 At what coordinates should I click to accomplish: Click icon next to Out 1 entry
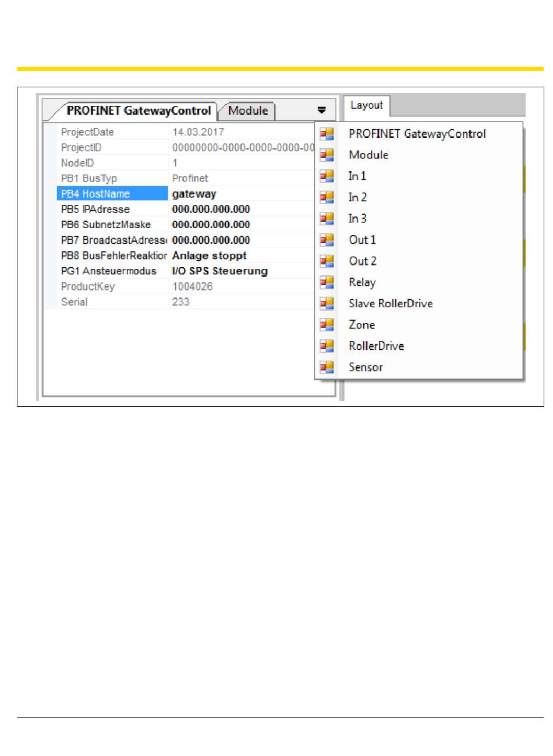pos(327,240)
